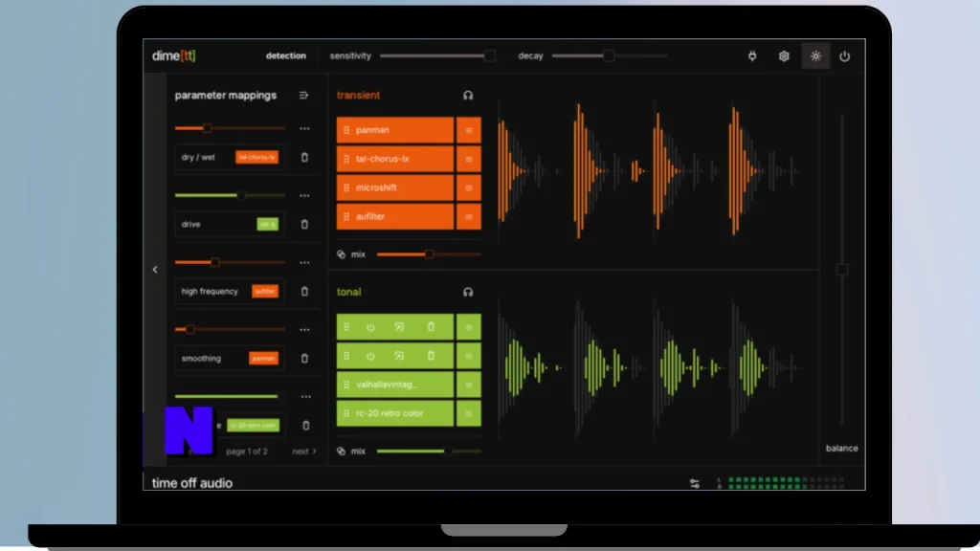Click the panman tag on smoothing

pyautogui.click(x=264, y=359)
